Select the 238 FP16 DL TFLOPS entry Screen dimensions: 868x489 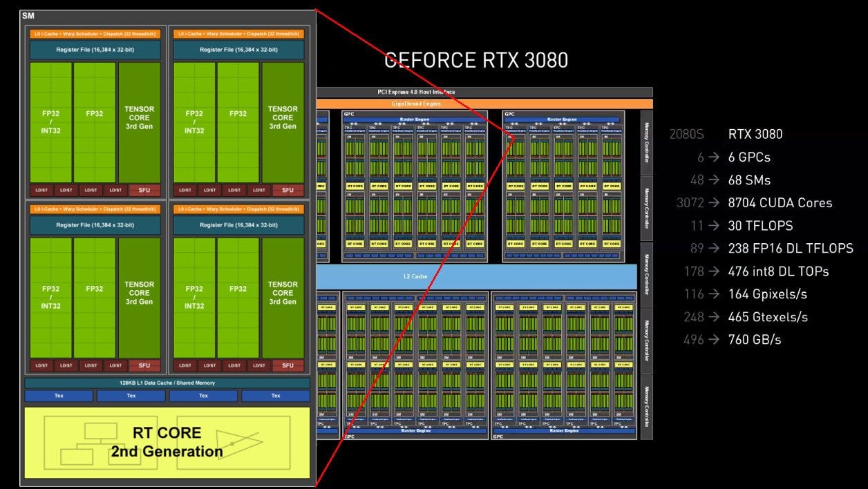click(x=791, y=248)
